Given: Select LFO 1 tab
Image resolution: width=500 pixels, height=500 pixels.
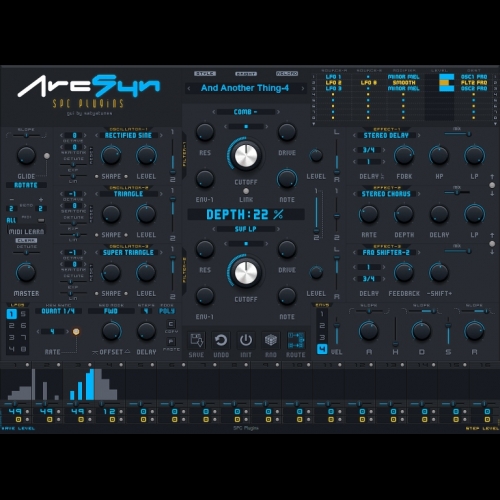Looking at the screenshot, I should pos(12,314).
